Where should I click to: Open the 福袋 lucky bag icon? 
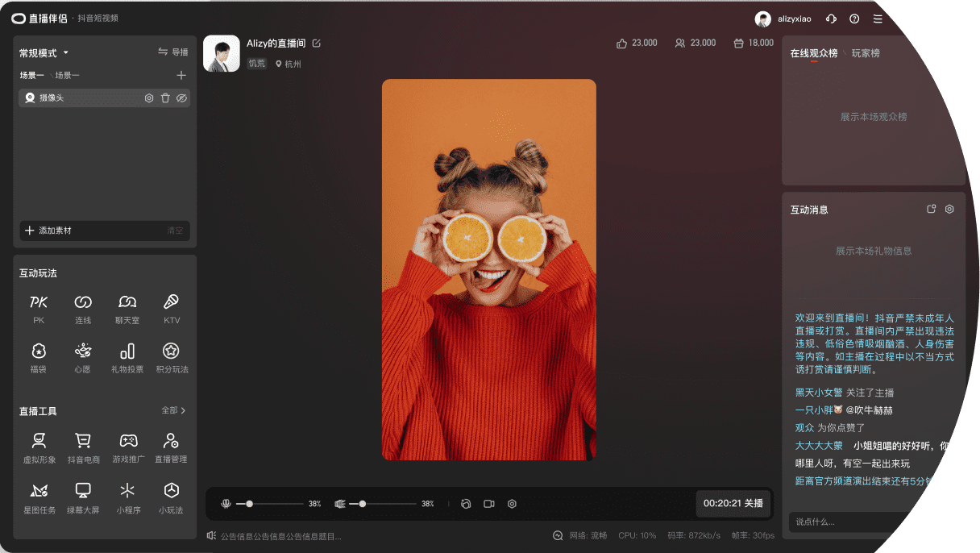tap(39, 352)
